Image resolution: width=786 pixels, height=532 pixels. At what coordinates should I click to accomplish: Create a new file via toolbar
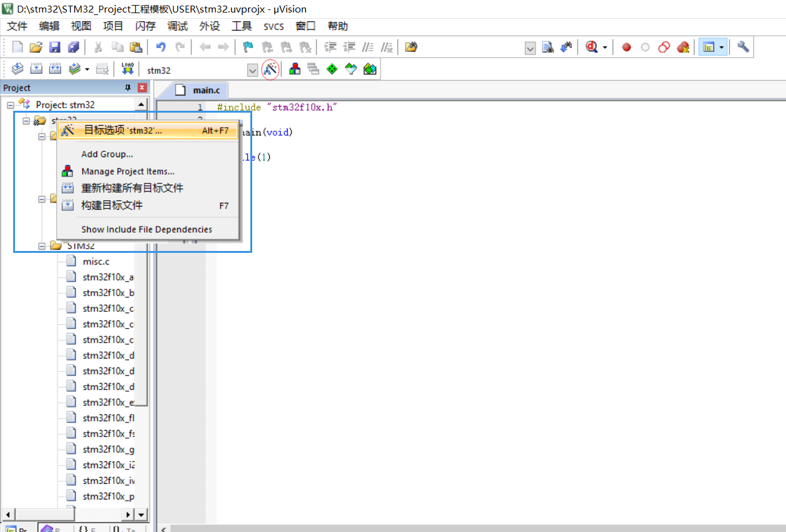click(x=18, y=47)
